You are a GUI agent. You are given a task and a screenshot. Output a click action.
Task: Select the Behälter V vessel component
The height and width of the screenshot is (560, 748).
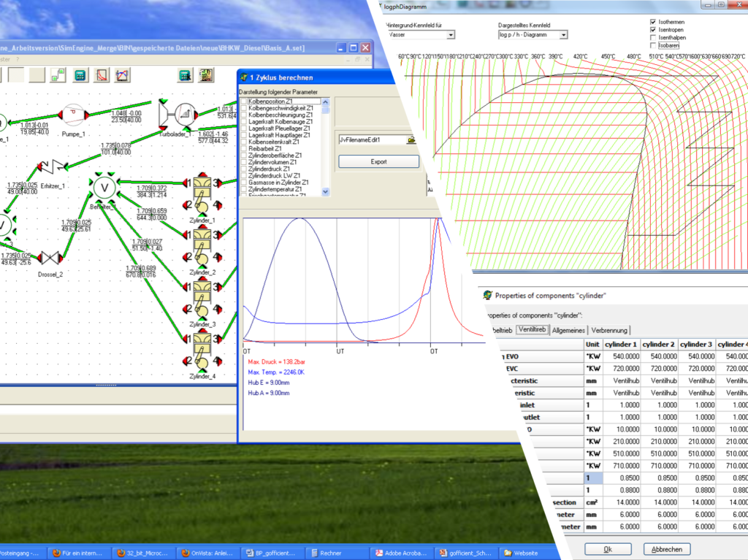pyautogui.click(x=104, y=188)
